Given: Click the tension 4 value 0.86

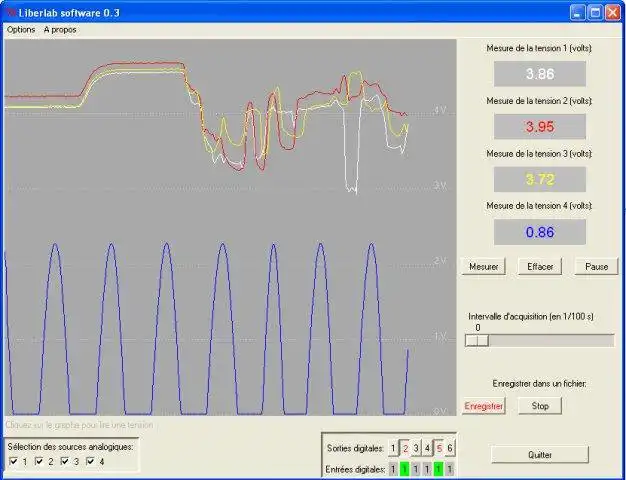Looking at the screenshot, I should click(540, 232).
